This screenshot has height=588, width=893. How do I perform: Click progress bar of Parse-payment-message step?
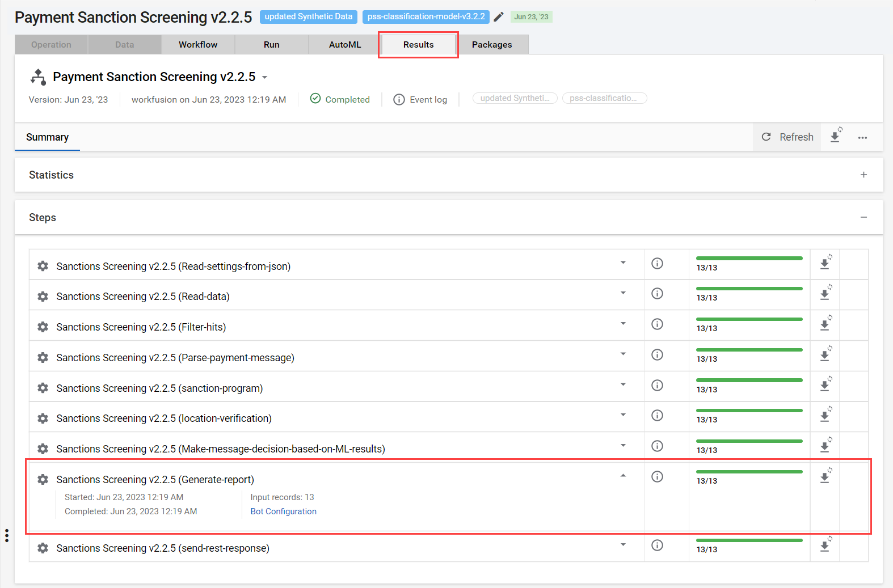coord(749,350)
